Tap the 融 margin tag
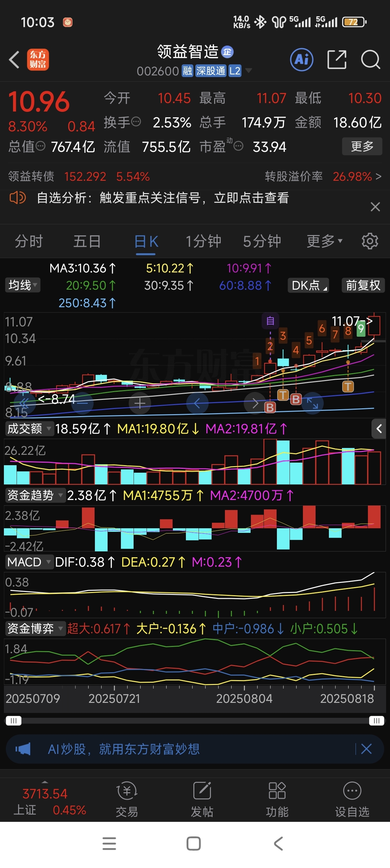This screenshot has width=390, height=868. pyautogui.click(x=187, y=71)
